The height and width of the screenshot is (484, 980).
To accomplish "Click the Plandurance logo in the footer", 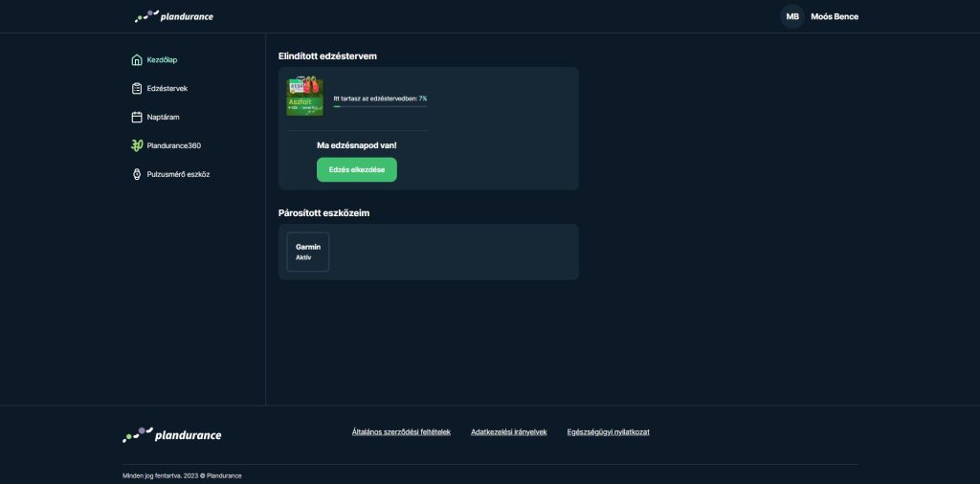I will (x=172, y=434).
